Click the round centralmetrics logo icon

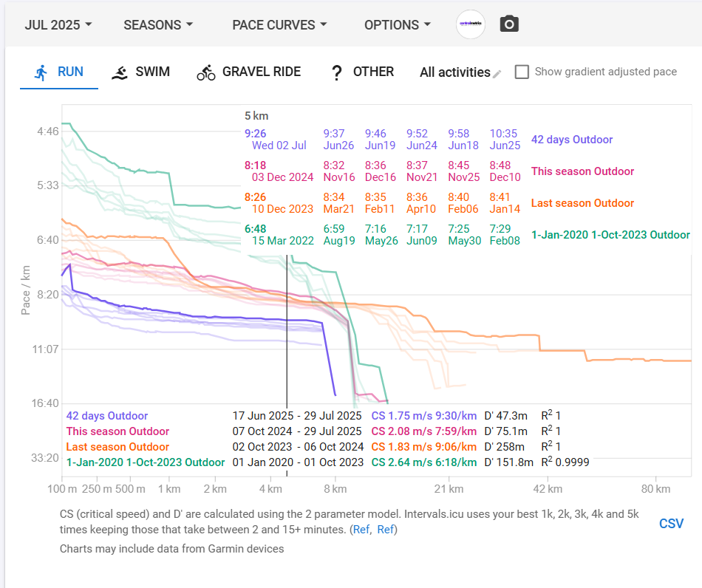pyautogui.click(x=471, y=24)
